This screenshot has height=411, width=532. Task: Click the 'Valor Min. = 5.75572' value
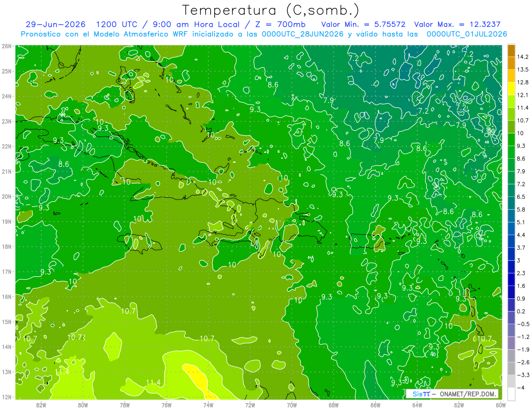(x=363, y=24)
